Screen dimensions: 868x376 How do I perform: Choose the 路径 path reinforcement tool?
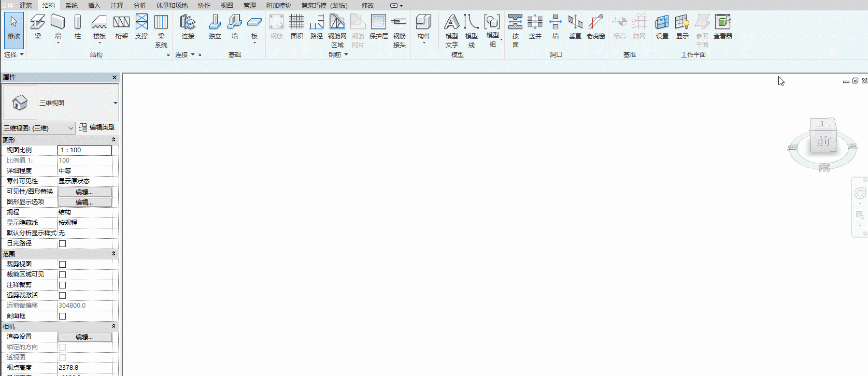point(317,27)
